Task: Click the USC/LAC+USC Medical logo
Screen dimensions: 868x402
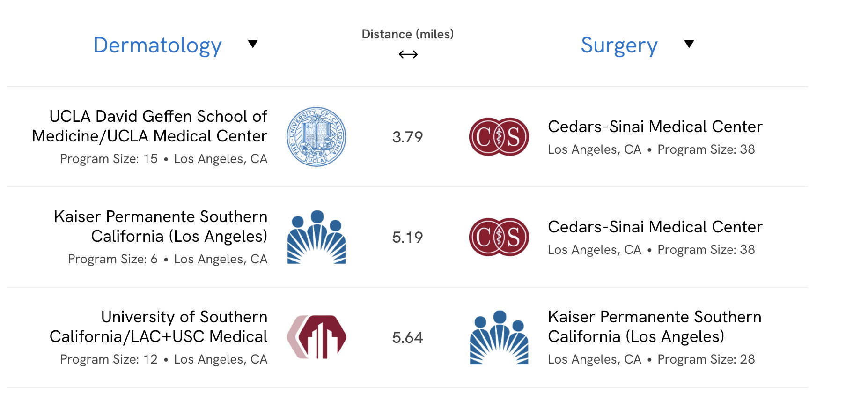Action: point(316,337)
